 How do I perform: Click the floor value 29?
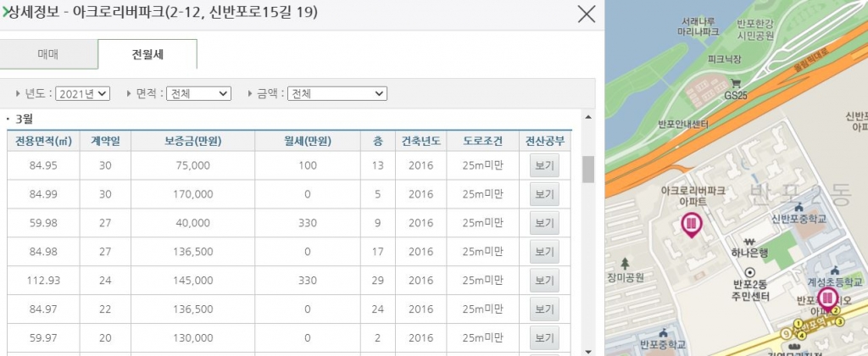[x=377, y=281]
